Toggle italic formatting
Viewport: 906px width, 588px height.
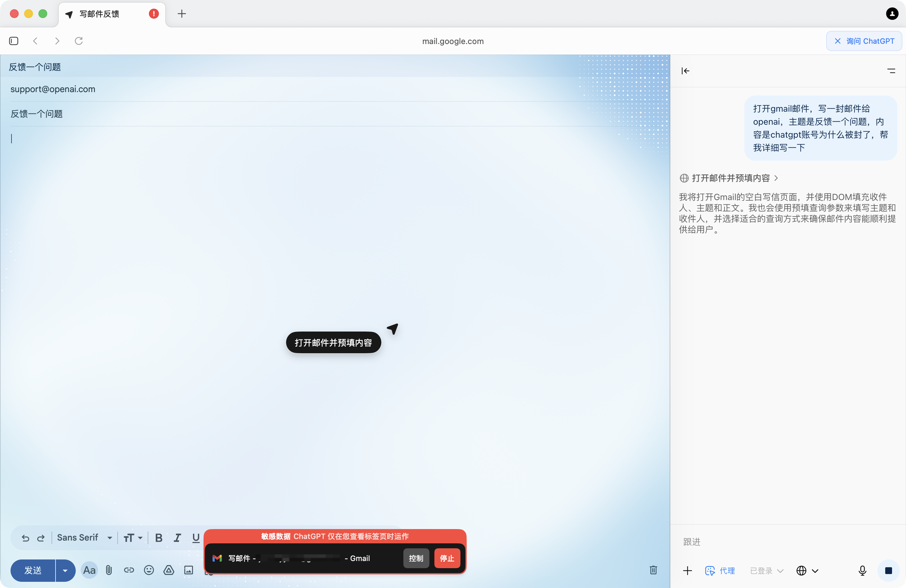[177, 538]
